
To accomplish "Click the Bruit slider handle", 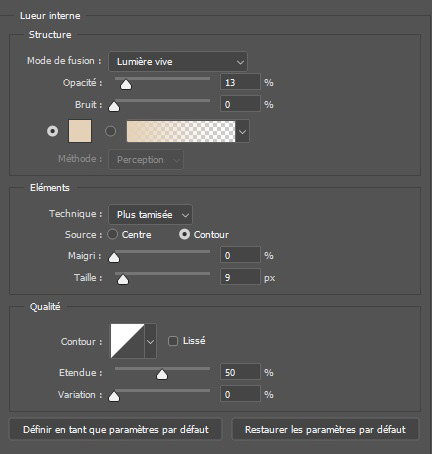I will [x=114, y=106].
